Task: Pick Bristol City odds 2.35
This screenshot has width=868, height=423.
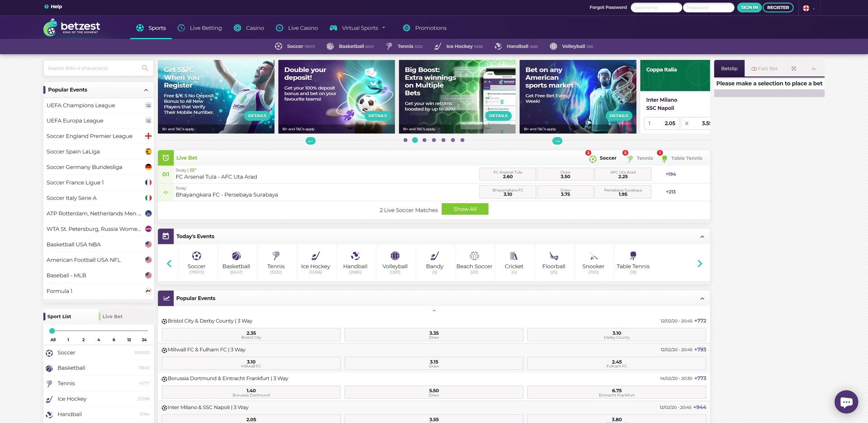Action: (251, 335)
